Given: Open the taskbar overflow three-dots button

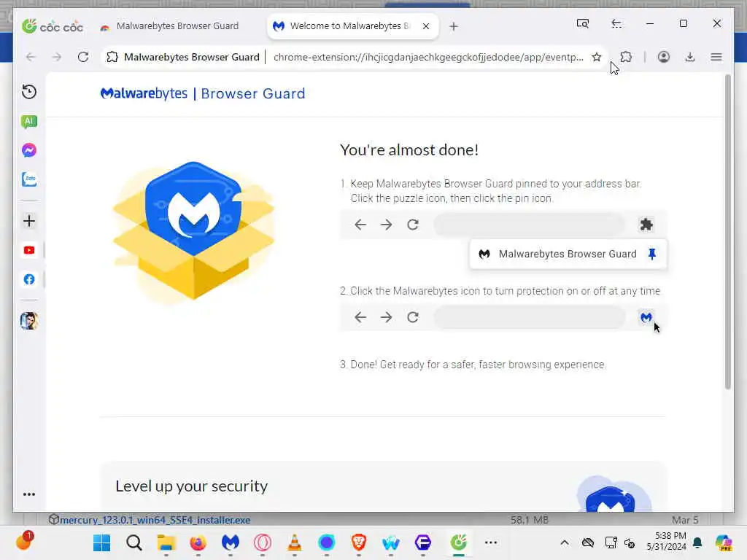Looking at the screenshot, I should pyautogui.click(x=491, y=542).
